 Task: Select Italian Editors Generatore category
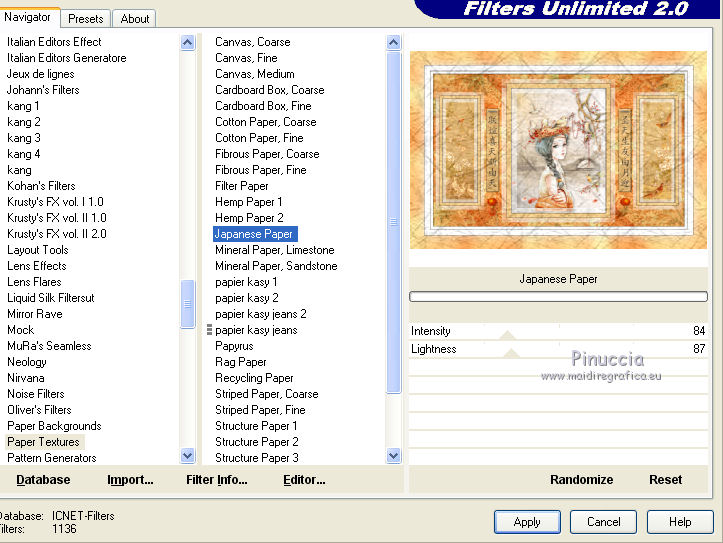(x=66, y=58)
